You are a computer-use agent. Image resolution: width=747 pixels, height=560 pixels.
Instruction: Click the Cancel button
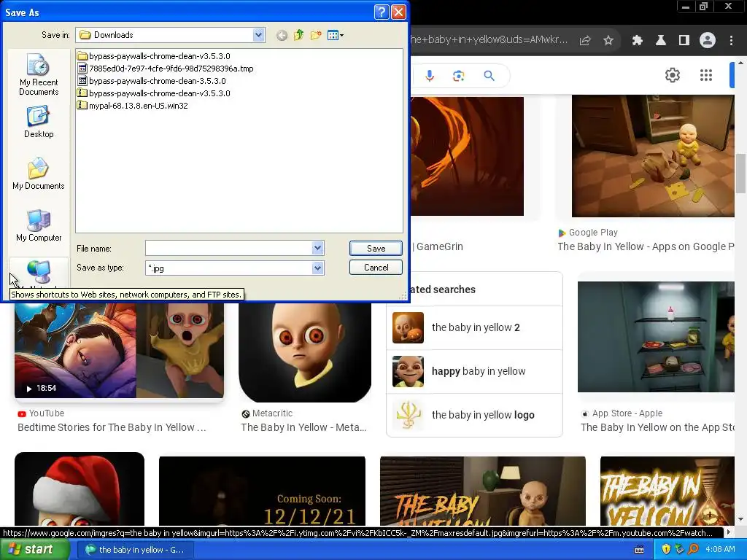pyautogui.click(x=376, y=267)
